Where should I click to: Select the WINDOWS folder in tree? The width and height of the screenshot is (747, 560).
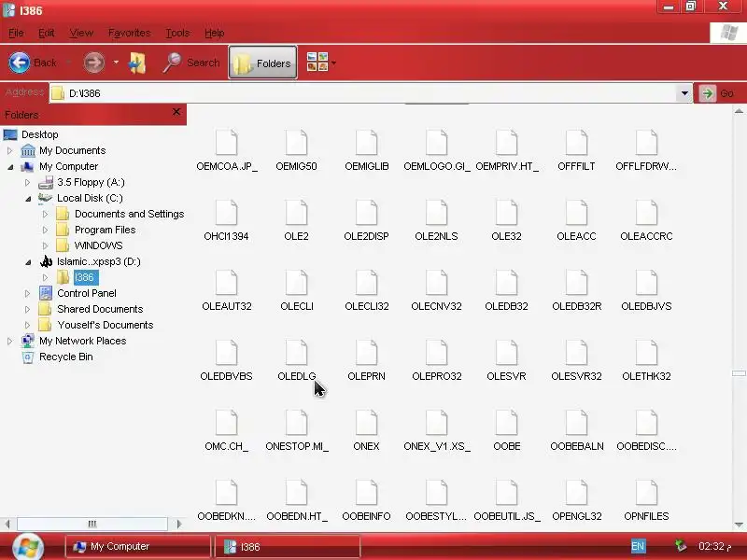tap(99, 245)
